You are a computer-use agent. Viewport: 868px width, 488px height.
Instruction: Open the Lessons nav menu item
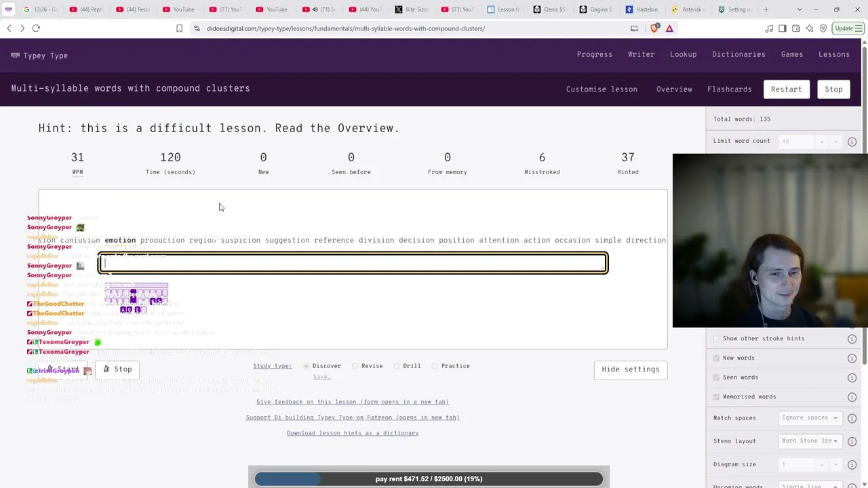(x=833, y=55)
